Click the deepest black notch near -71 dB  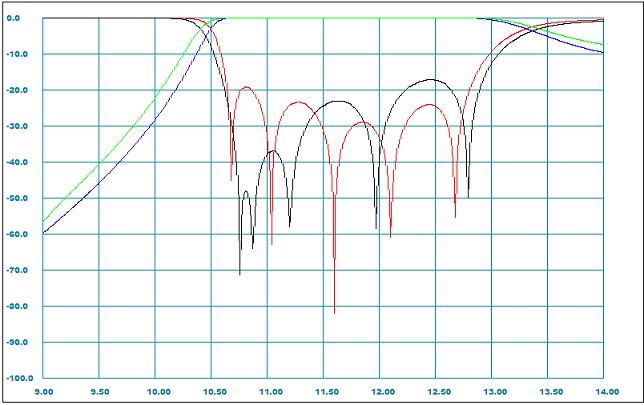(240, 273)
